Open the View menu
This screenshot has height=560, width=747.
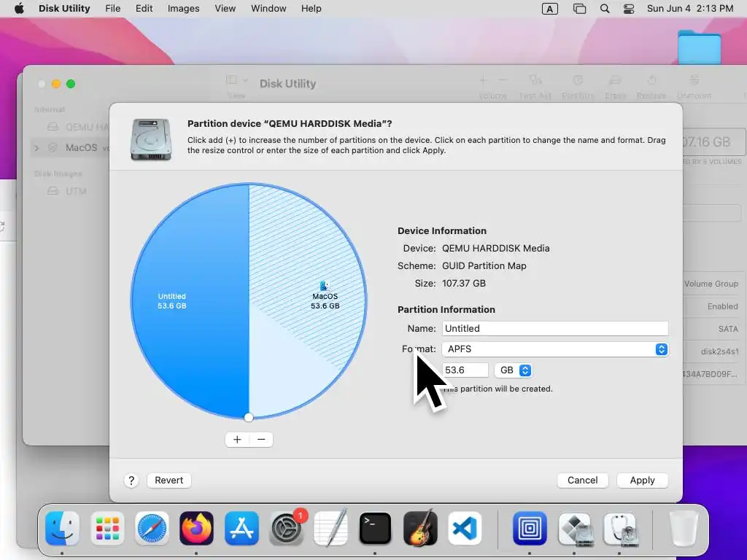click(x=225, y=9)
